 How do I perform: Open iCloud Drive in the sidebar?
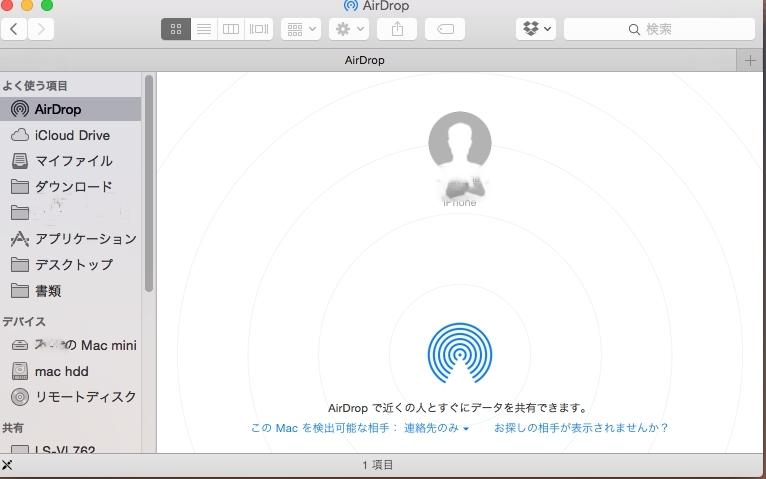tap(71, 135)
